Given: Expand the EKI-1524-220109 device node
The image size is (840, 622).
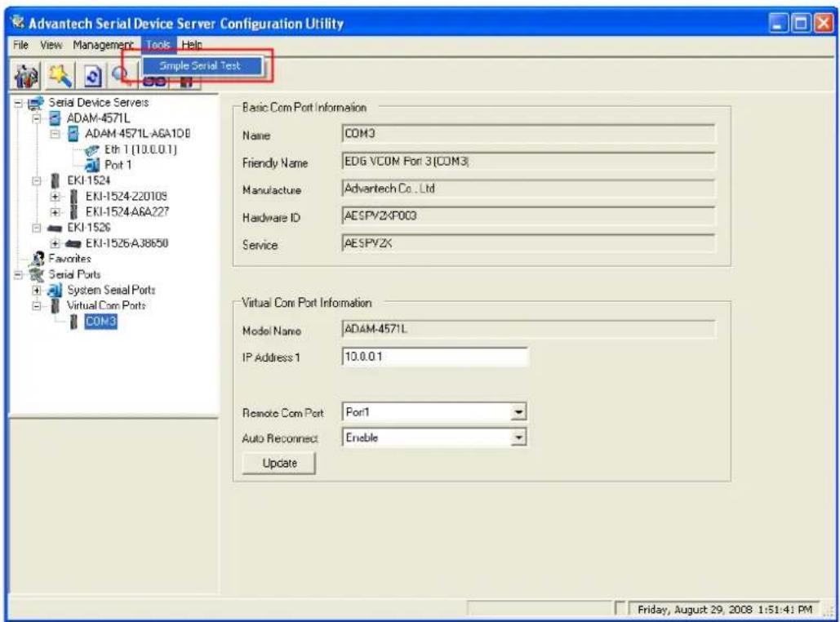Looking at the screenshot, I should pyautogui.click(x=55, y=197).
